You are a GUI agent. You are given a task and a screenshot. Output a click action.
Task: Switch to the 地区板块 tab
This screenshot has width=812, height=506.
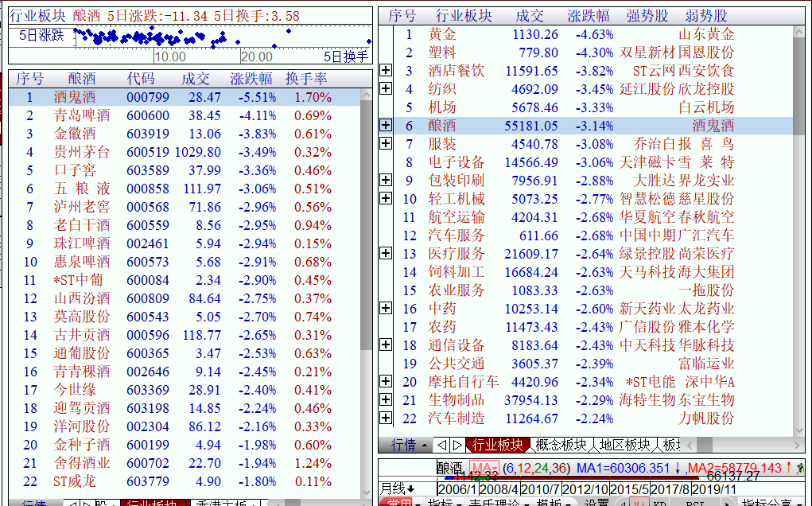(x=624, y=445)
